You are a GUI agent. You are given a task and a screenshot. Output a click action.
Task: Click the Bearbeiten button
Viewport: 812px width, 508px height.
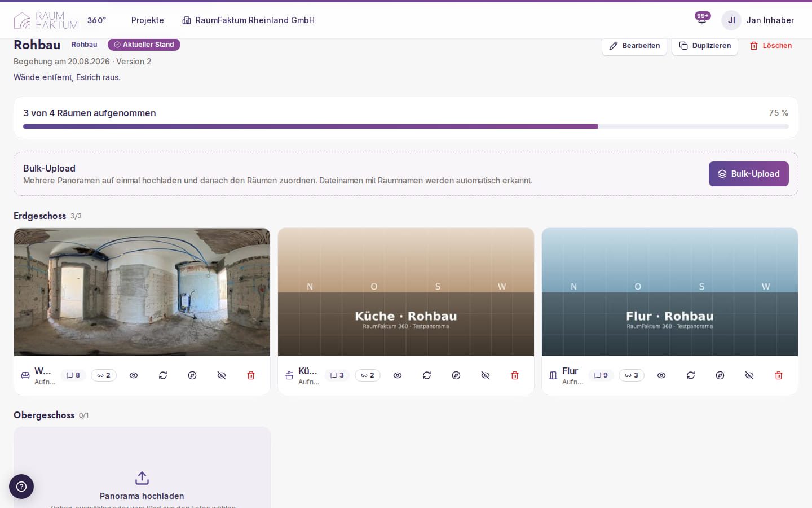click(x=634, y=46)
